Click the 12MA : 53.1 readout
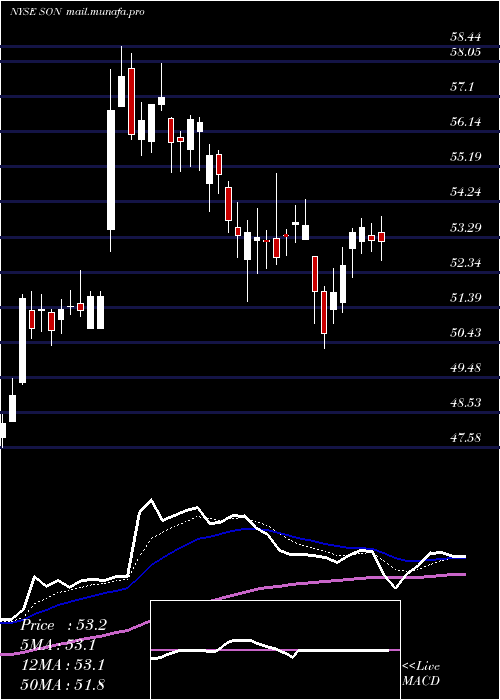The width and height of the screenshot is (500, 700). [x=63, y=665]
